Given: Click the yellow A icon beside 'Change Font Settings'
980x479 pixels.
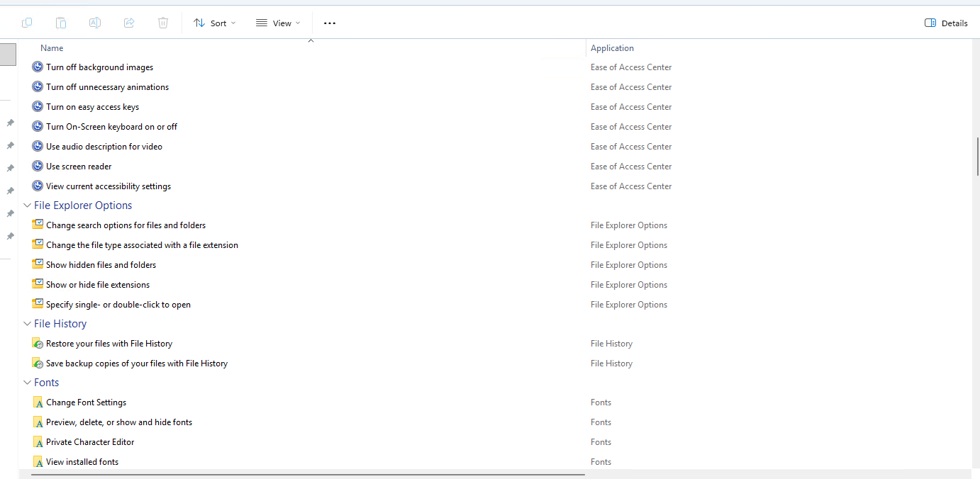Looking at the screenshot, I should [x=38, y=402].
